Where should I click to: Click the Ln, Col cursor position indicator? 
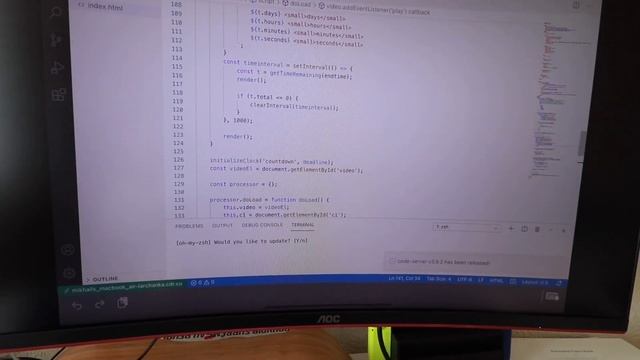[x=404, y=278]
